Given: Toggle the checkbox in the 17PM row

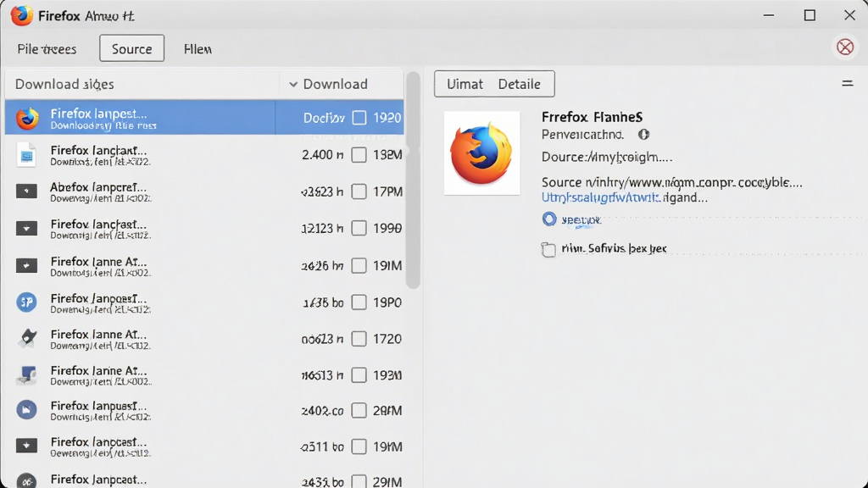Looking at the screenshot, I should pos(359,191).
